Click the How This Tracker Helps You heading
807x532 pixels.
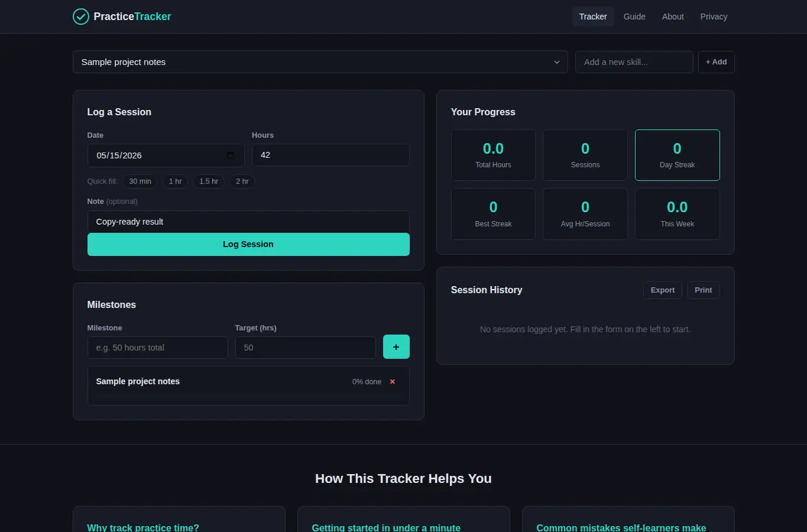pos(403,479)
